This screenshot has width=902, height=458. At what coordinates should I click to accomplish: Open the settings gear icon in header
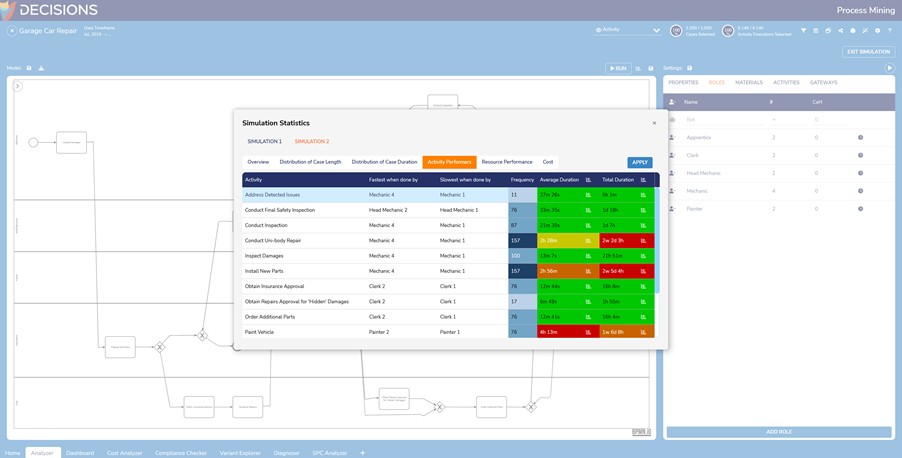877,31
